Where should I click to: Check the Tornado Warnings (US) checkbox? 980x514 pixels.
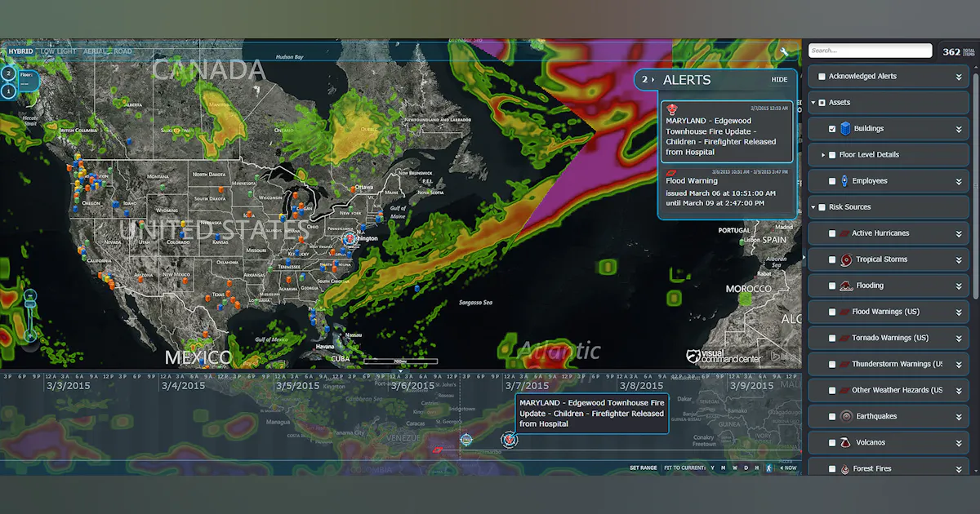pyautogui.click(x=832, y=338)
